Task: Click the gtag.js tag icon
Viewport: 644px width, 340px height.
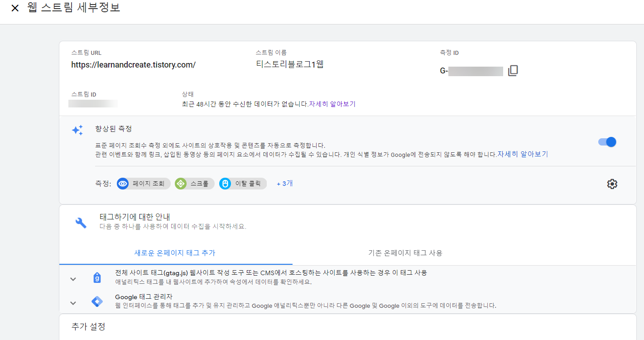Action: click(97, 278)
